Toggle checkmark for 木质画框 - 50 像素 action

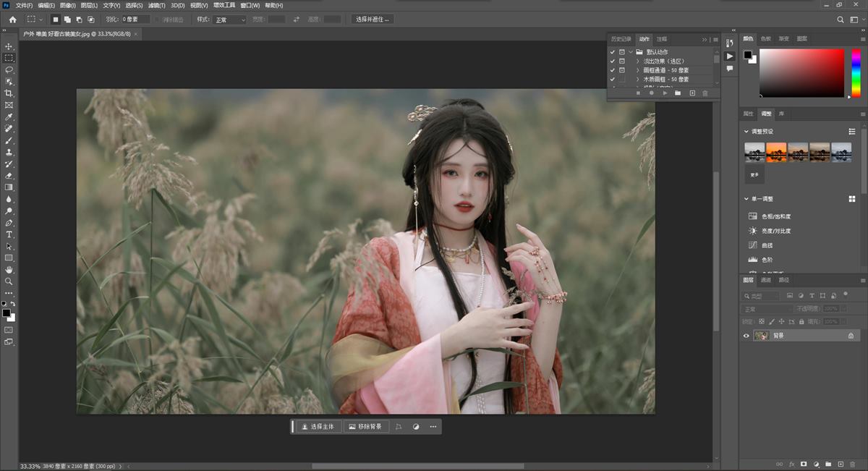coord(612,79)
